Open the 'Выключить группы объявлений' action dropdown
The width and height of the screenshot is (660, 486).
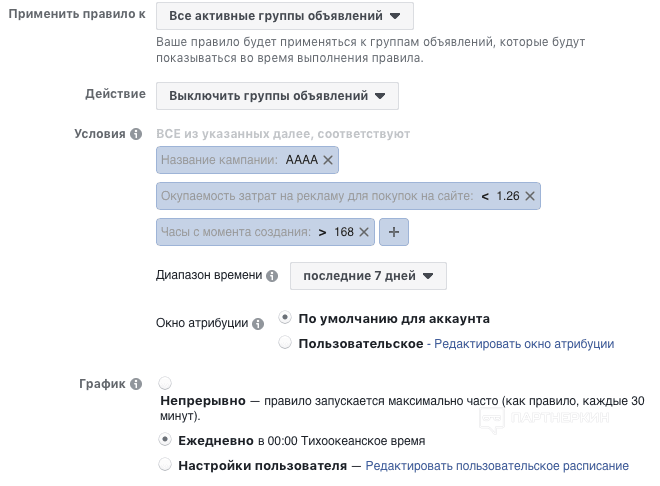tap(277, 96)
